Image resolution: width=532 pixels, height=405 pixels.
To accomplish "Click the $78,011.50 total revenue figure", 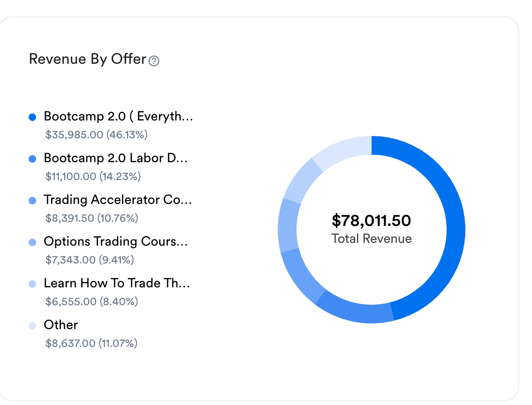I will (x=371, y=220).
